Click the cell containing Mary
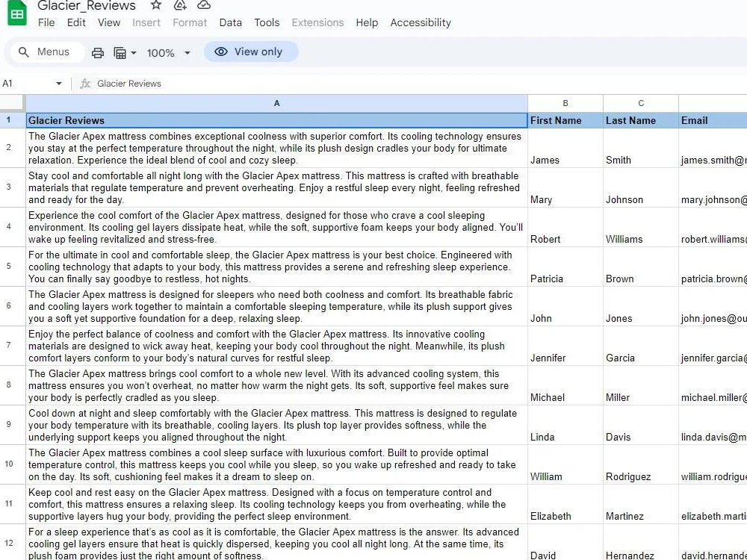 pos(565,187)
